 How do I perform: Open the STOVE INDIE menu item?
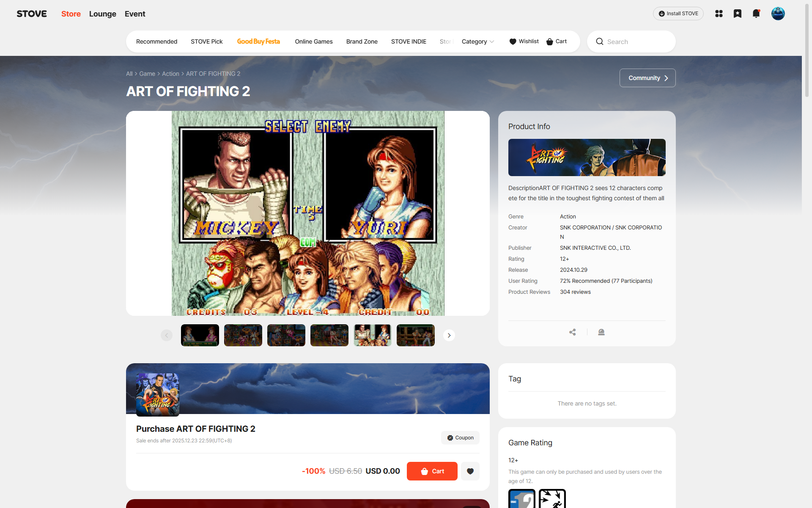409,41
